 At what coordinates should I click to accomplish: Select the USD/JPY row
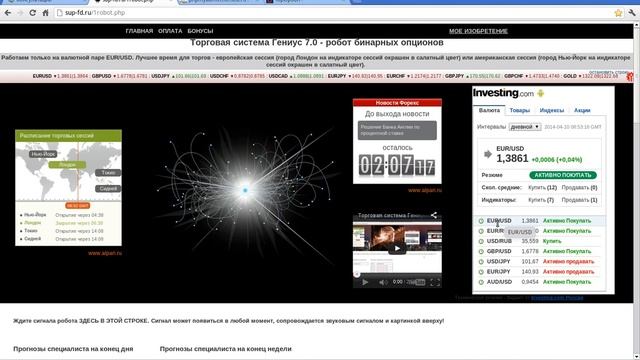[539, 262]
